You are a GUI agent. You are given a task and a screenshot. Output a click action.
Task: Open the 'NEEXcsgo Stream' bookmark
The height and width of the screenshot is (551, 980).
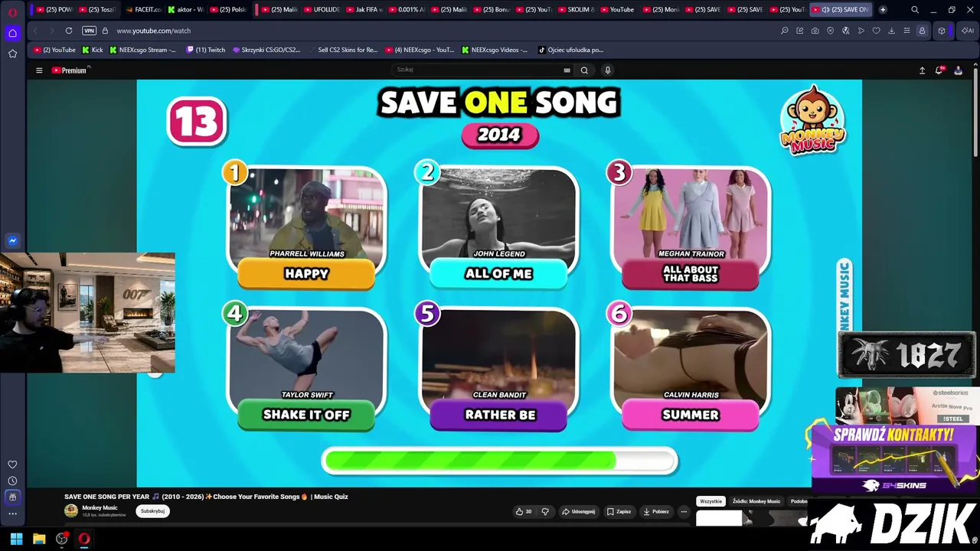coord(142,50)
